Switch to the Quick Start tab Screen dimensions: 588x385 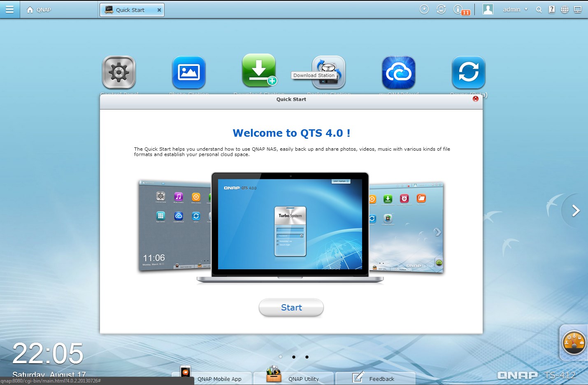click(130, 10)
